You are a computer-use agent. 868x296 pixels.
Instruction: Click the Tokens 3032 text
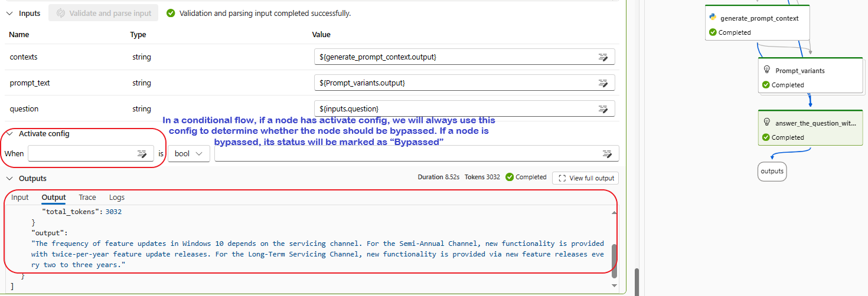pyautogui.click(x=482, y=177)
